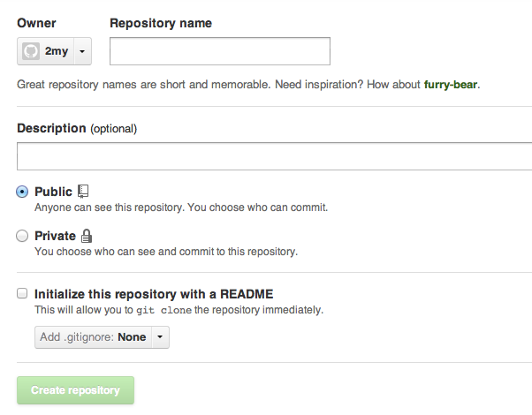Focus the Repository name text field

tap(219, 51)
